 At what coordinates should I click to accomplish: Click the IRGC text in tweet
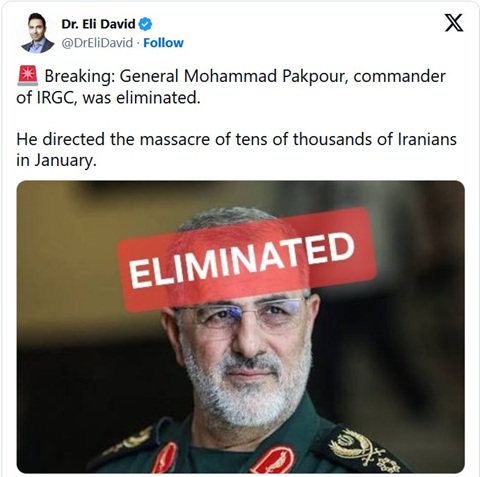[x=55, y=98]
